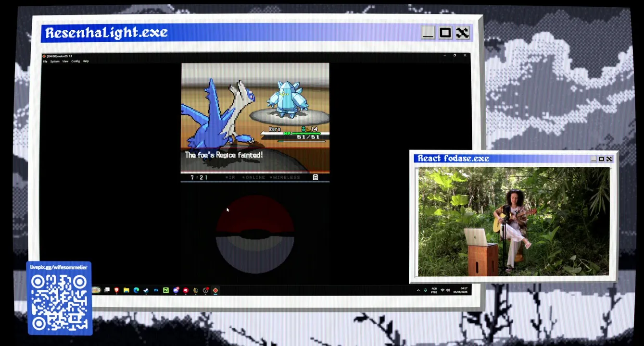Open File Explorer from the taskbar

[x=126, y=290]
